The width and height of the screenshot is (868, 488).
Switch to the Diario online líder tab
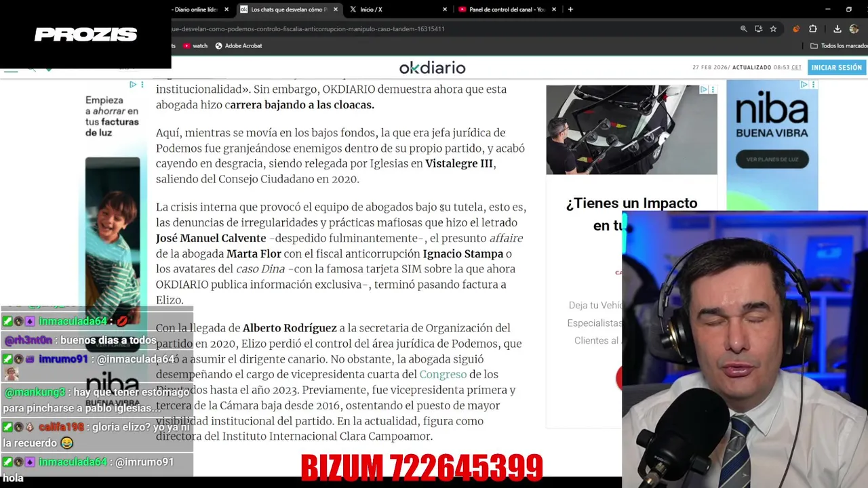(x=195, y=9)
